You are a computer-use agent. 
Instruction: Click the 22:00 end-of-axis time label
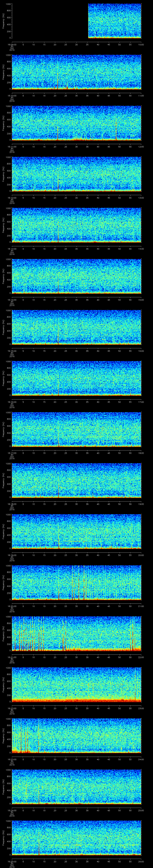pyautogui.click(x=141, y=657)
